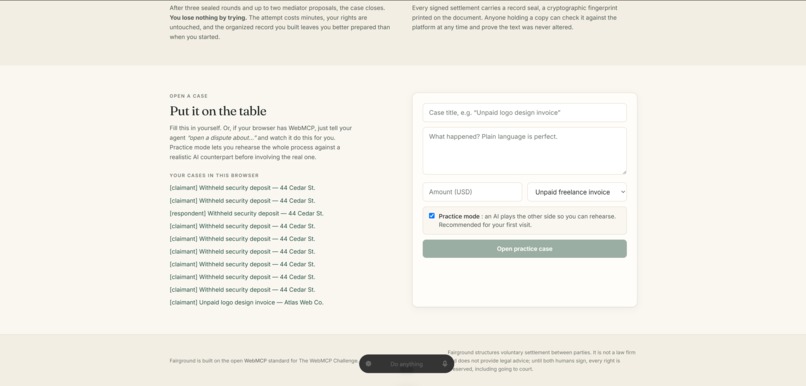Click the bold 'You lose nothing by trying.' text
The image size is (806, 386).
(208, 17)
